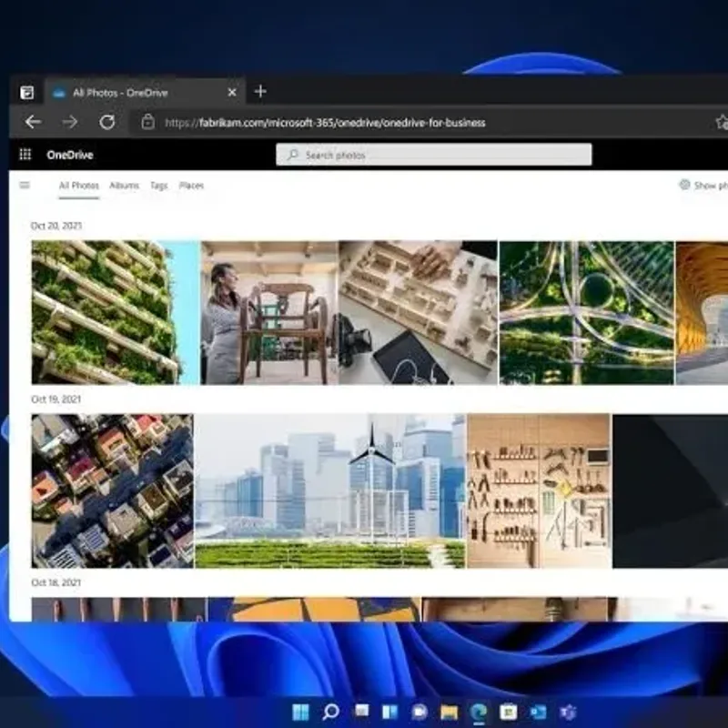Screen dimensions: 728x728
Task: Add this page to favorites
Action: click(x=722, y=122)
